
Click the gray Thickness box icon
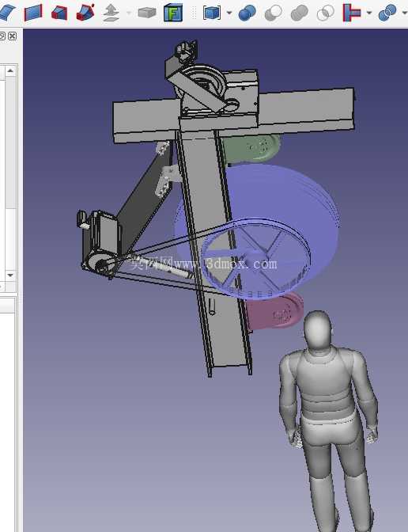click(x=147, y=13)
